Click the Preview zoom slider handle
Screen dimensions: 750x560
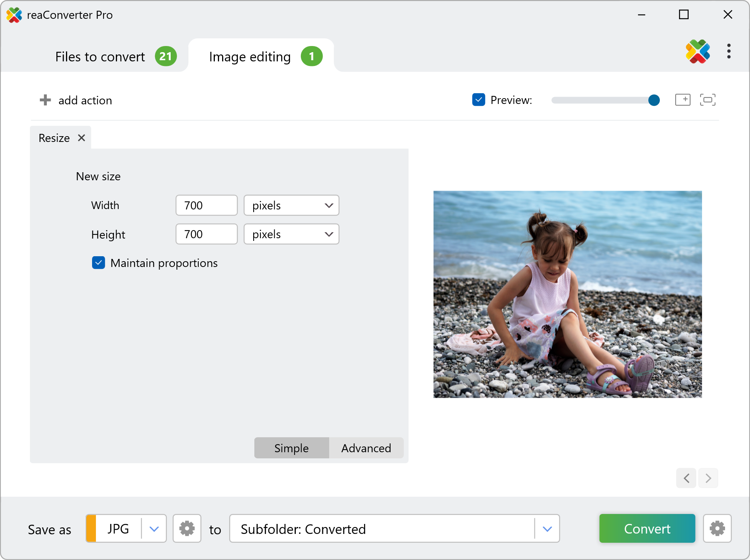tap(654, 100)
